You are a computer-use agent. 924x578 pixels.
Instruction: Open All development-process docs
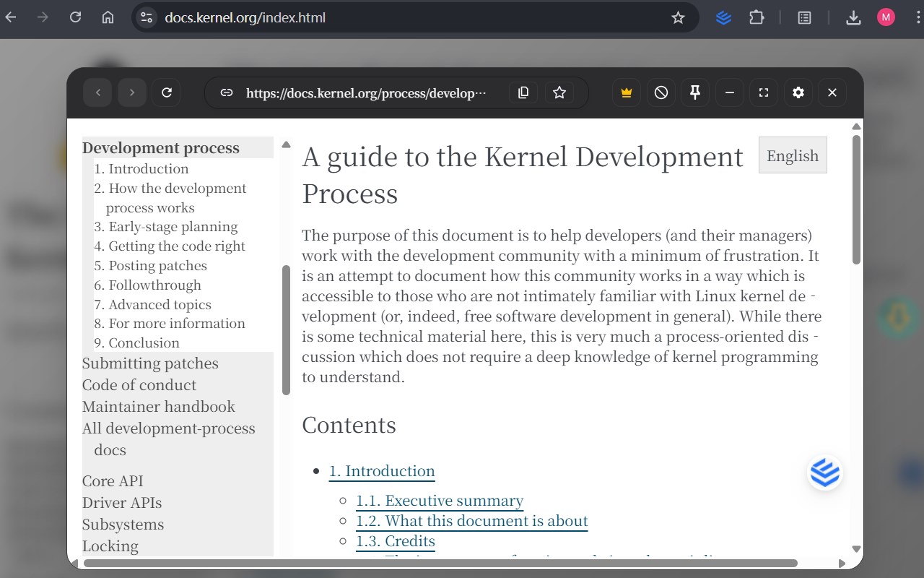[169, 439]
